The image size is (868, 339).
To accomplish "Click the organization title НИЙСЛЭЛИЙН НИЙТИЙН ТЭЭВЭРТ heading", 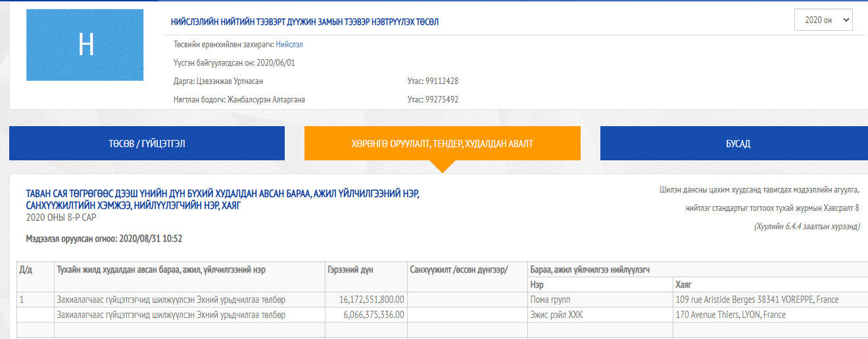I will (304, 22).
